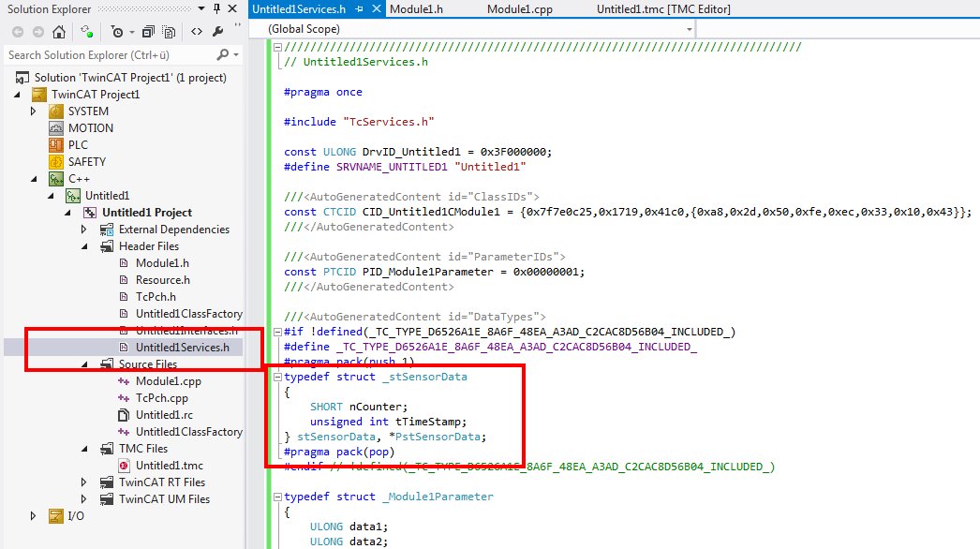The image size is (980, 549).
Task: Close the Solution Explorer panel
Action: tap(232, 8)
